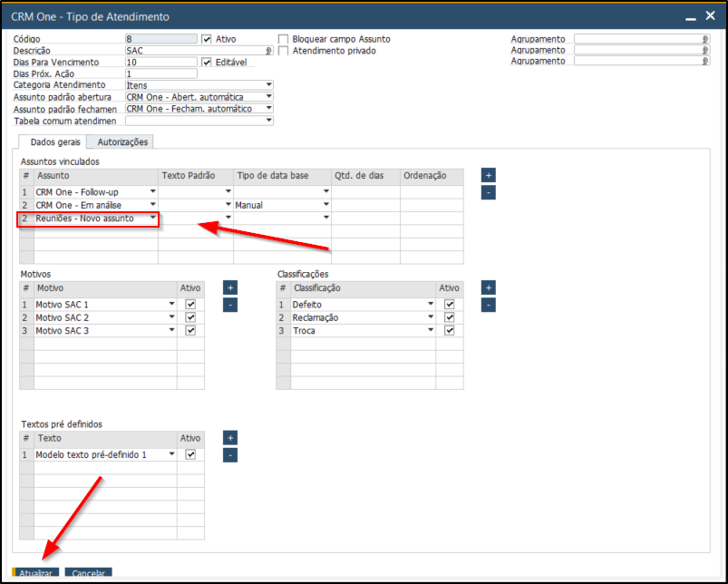
Task: Remove a row from Motivos table
Action: click(230, 305)
